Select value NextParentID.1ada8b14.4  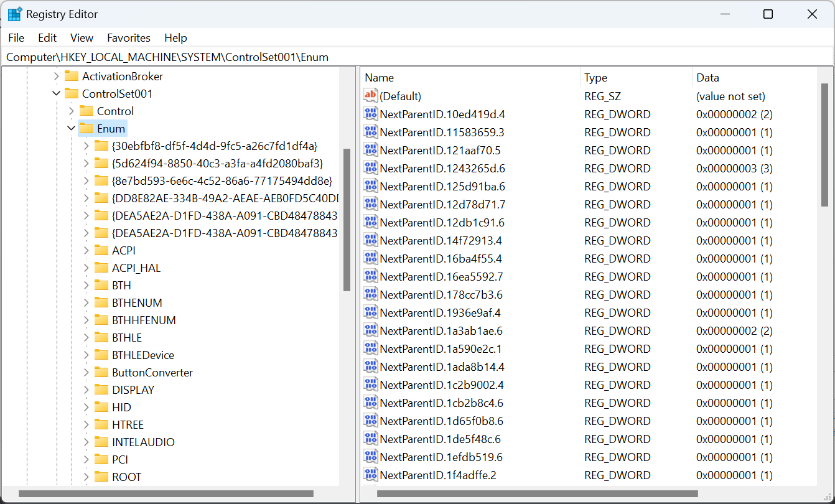(442, 366)
